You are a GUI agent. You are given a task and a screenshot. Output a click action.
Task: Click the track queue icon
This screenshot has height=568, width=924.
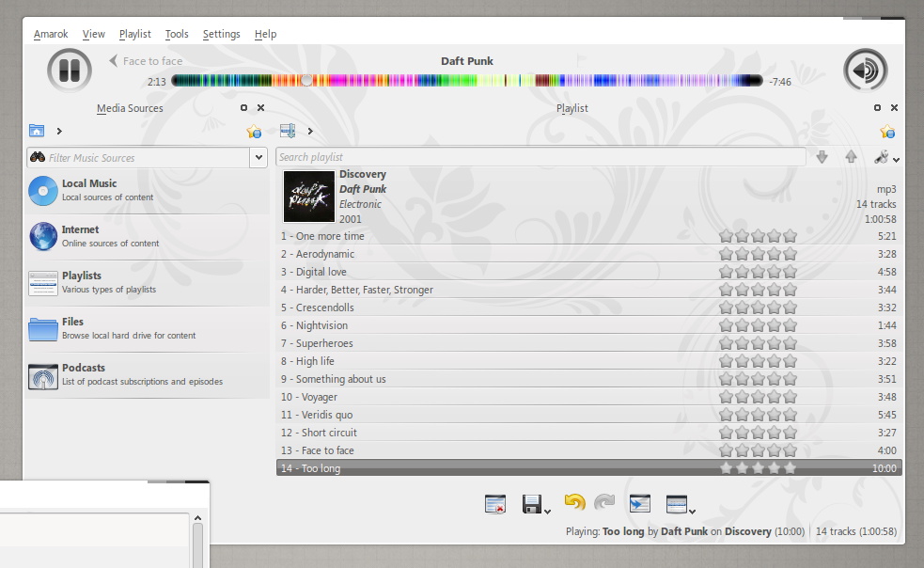tap(640, 504)
